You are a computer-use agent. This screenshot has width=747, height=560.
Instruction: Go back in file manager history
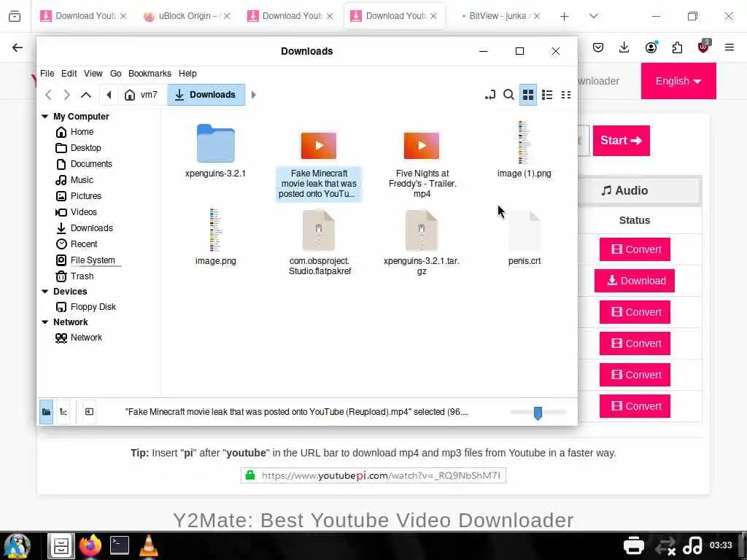[x=48, y=95]
